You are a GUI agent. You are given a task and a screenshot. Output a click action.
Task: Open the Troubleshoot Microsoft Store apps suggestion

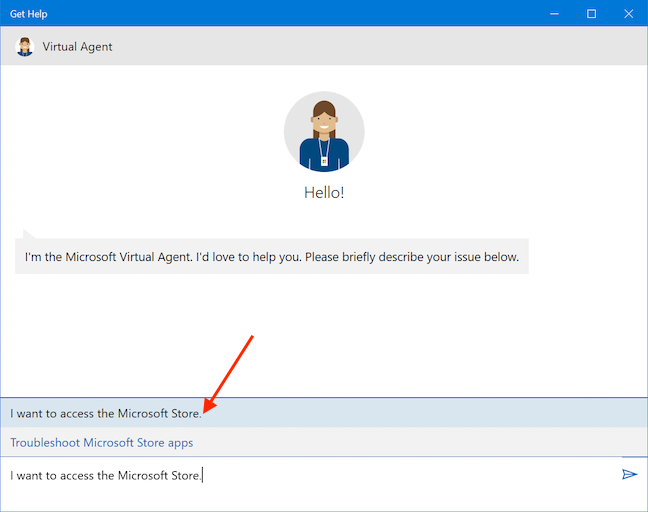pos(102,442)
